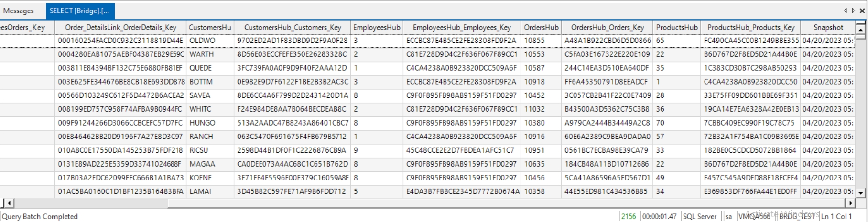The image size is (868, 222).
Task: Click the Query Batch Completed status text
Action: 40,216
